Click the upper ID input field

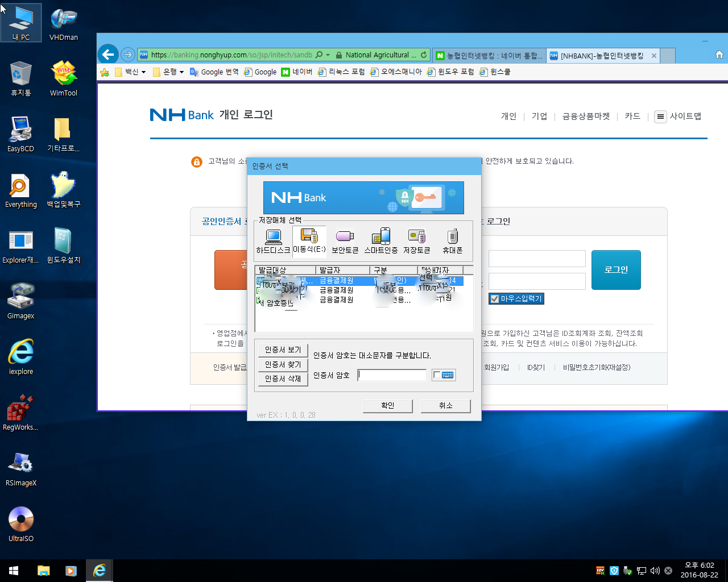pyautogui.click(x=537, y=259)
